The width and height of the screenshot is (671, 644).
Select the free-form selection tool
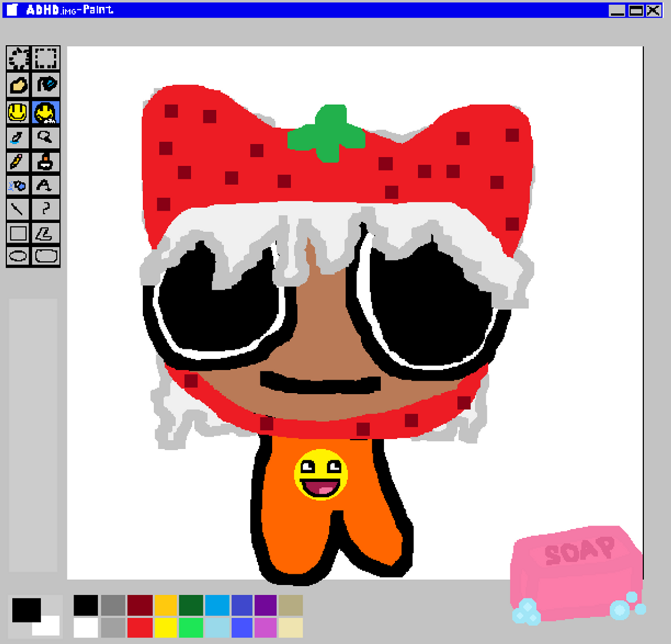tap(18, 58)
